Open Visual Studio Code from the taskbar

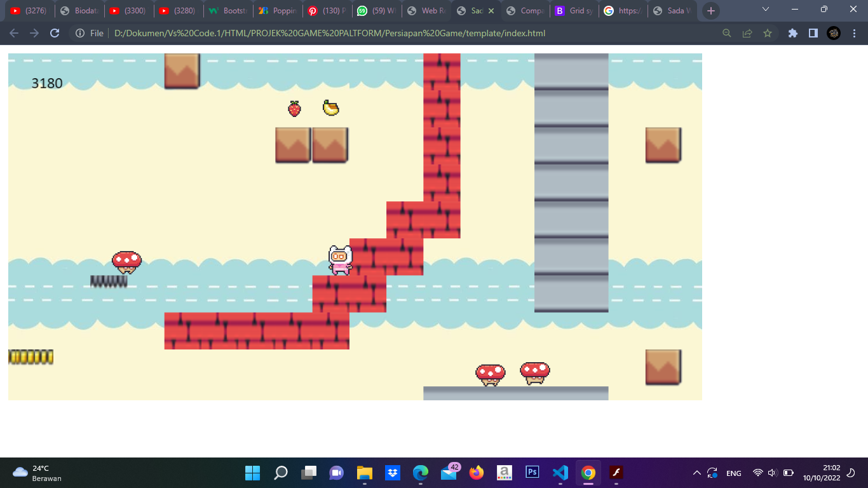[x=560, y=473]
